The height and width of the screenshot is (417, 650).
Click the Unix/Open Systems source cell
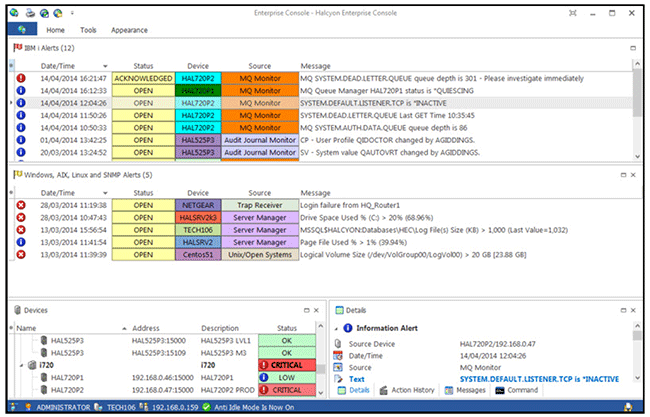click(260, 255)
